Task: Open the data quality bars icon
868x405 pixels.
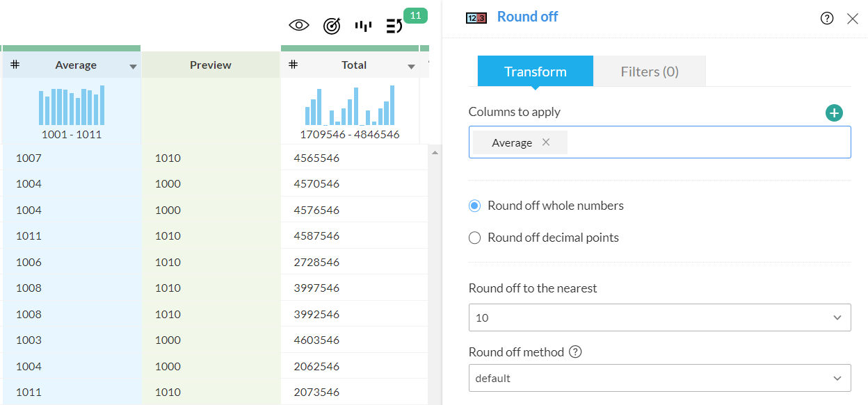Action: (x=363, y=26)
